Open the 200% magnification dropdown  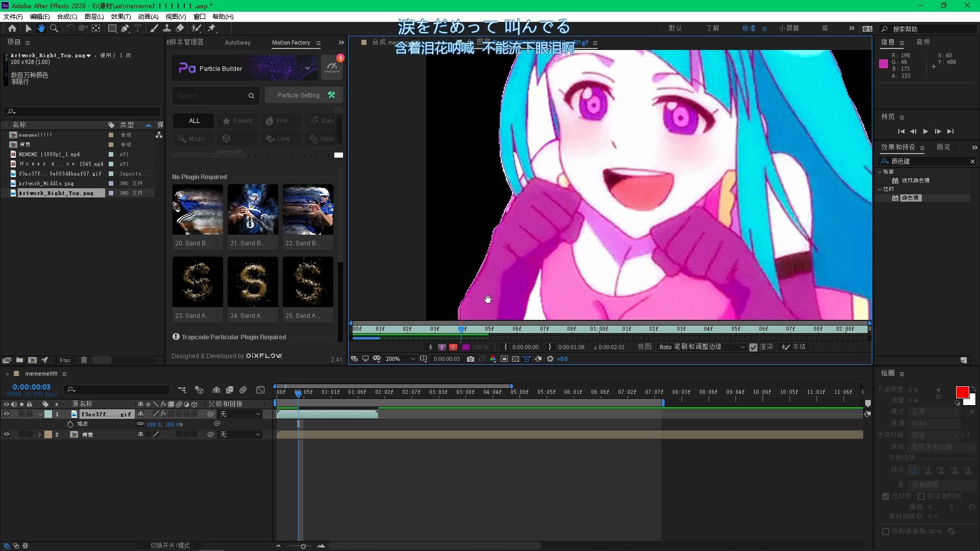(x=401, y=359)
